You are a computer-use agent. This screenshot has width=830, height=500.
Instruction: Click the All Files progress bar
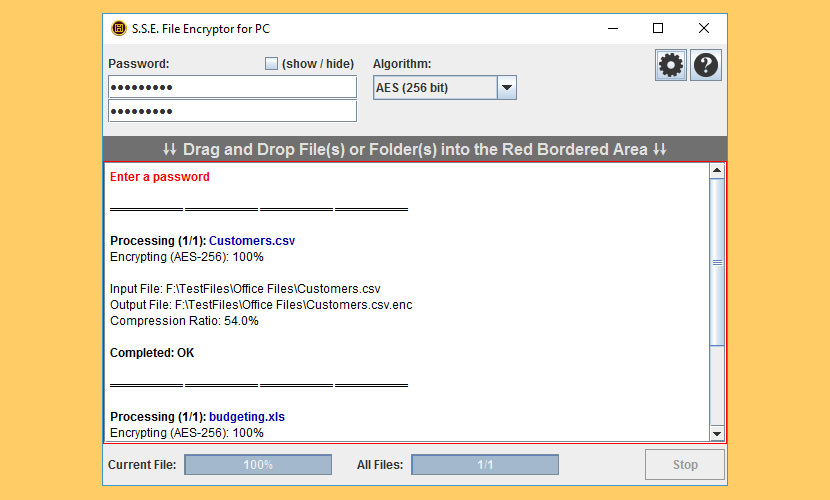[485, 465]
